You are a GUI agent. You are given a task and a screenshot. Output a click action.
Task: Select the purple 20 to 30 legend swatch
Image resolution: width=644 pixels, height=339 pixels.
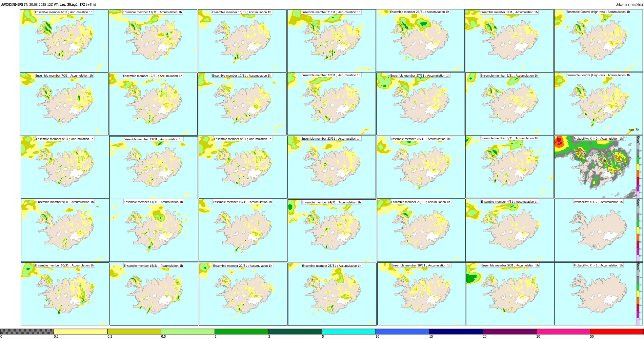click(x=509, y=332)
